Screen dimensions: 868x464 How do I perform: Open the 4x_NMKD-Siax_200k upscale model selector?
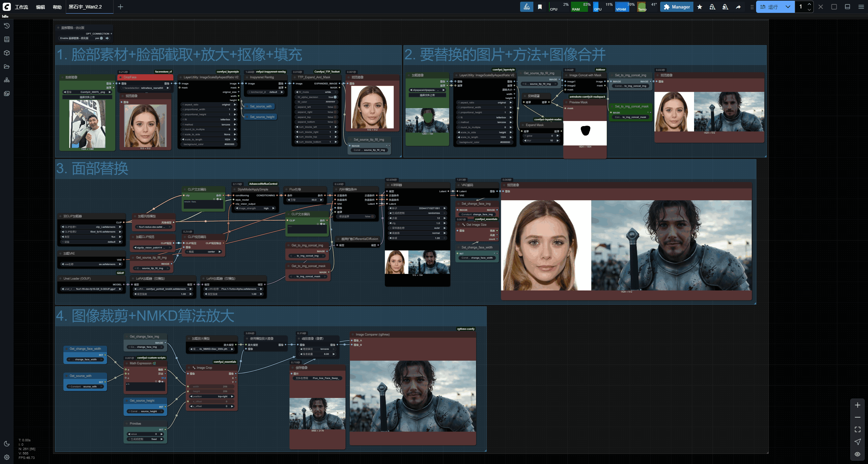tap(213, 349)
